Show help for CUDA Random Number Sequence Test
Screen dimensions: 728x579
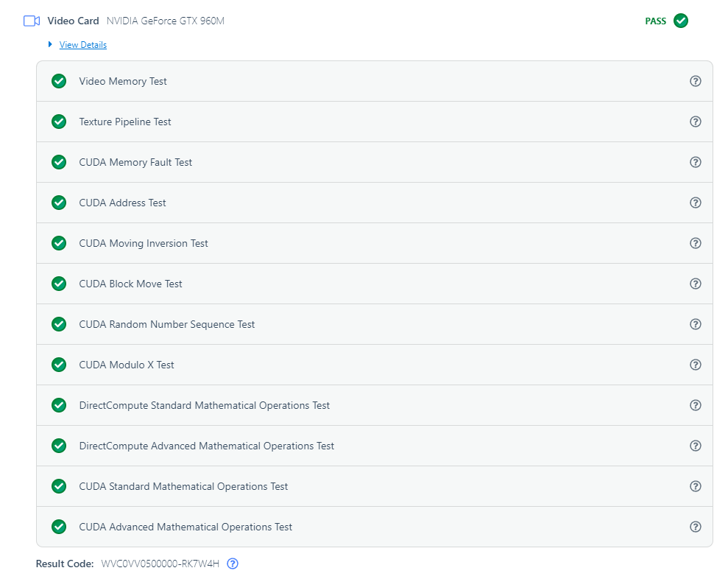(x=695, y=324)
